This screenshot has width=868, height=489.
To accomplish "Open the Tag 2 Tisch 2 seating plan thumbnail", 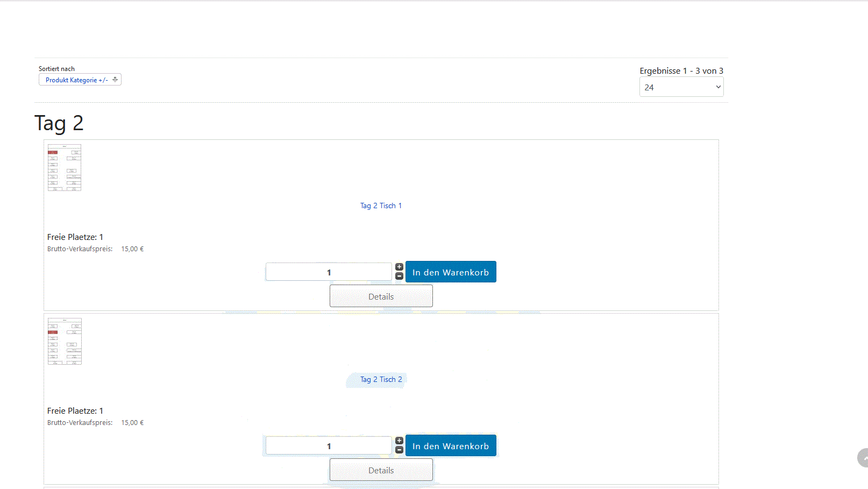I will [65, 341].
